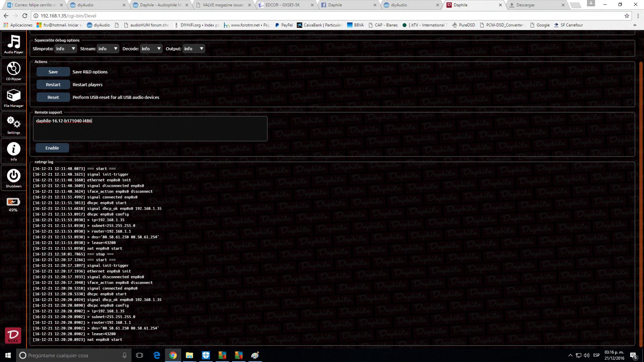The width and height of the screenshot is (644, 362).
Task: Reload the page with the refresh icon
Action: pos(25,16)
